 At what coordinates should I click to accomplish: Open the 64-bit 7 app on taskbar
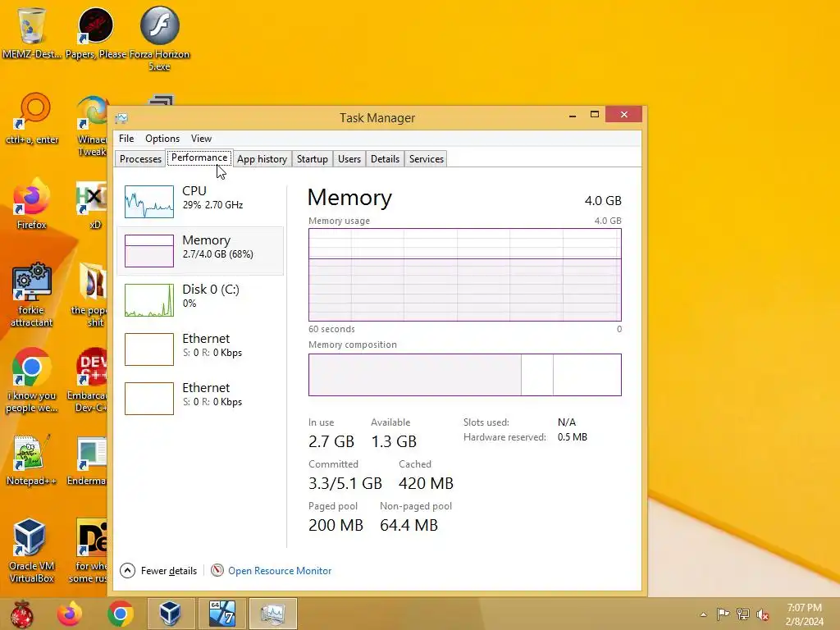(221, 614)
